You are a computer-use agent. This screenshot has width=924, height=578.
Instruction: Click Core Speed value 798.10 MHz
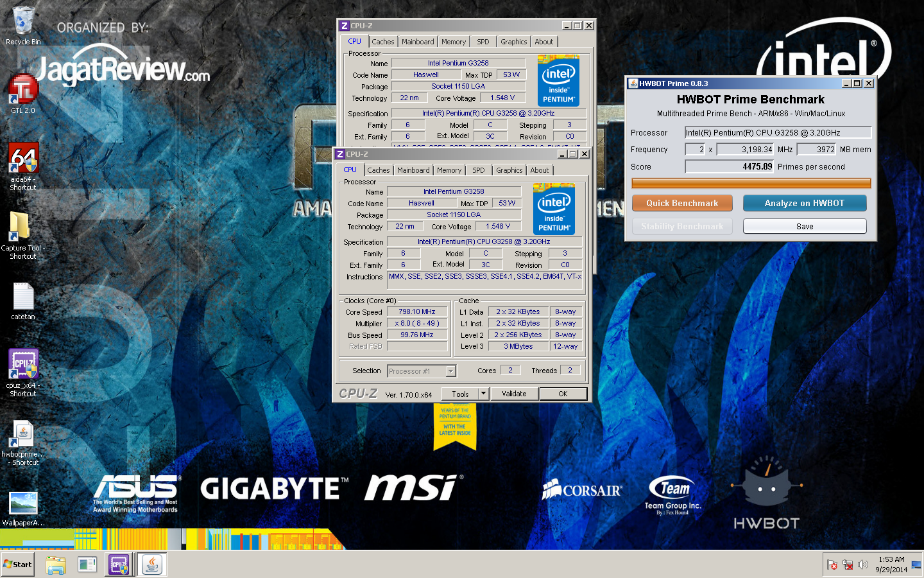click(417, 311)
